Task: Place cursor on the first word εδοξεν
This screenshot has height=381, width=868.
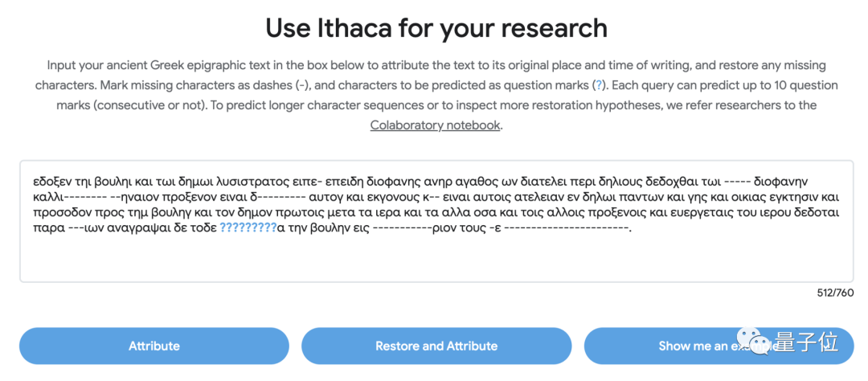Action: pyautogui.click(x=53, y=179)
